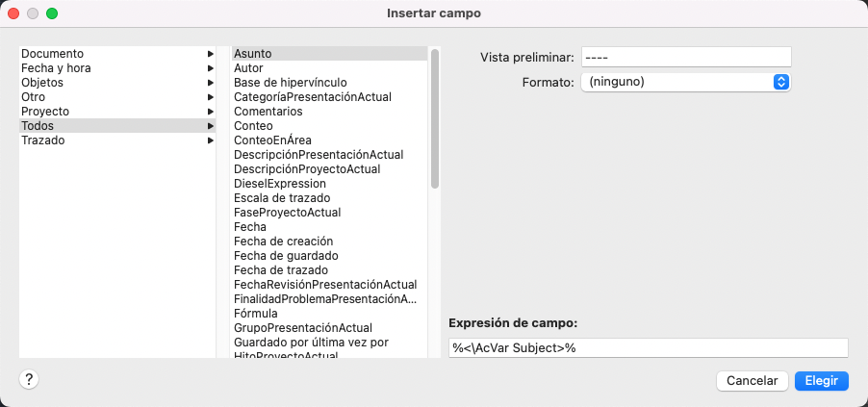Select the Autor field name
868x407 pixels.
[x=248, y=68]
